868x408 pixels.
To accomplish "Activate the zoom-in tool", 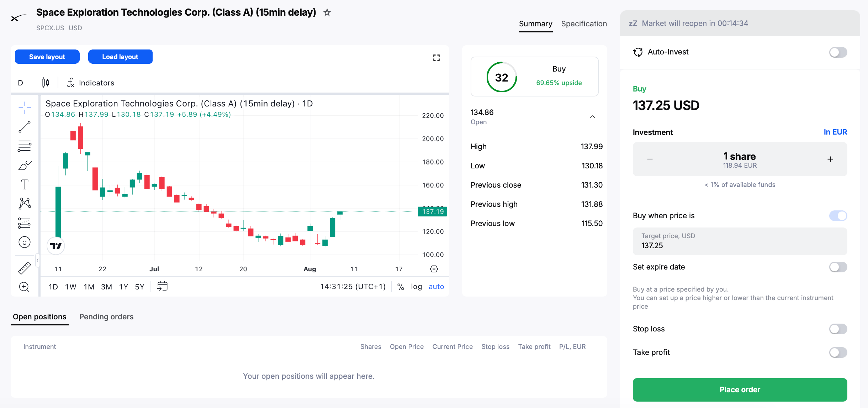I will click(25, 287).
